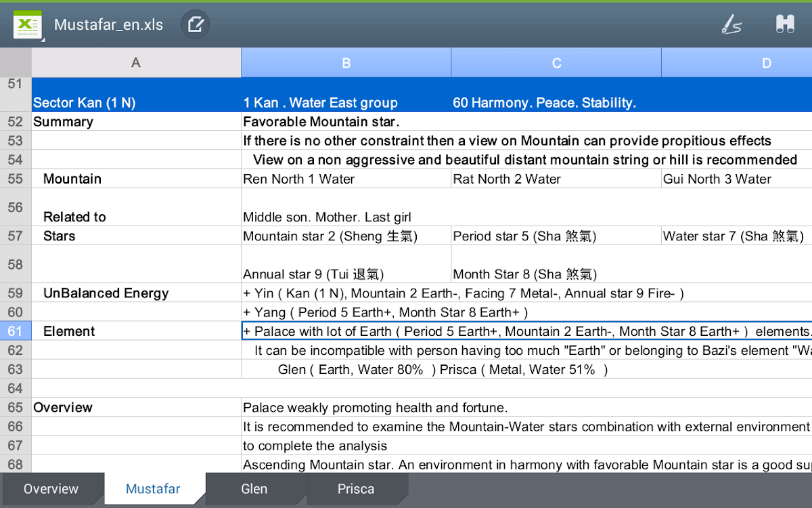Click the 'UnBalanced Energy' cell
This screenshot has height=508, width=812.
coord(136,293)
